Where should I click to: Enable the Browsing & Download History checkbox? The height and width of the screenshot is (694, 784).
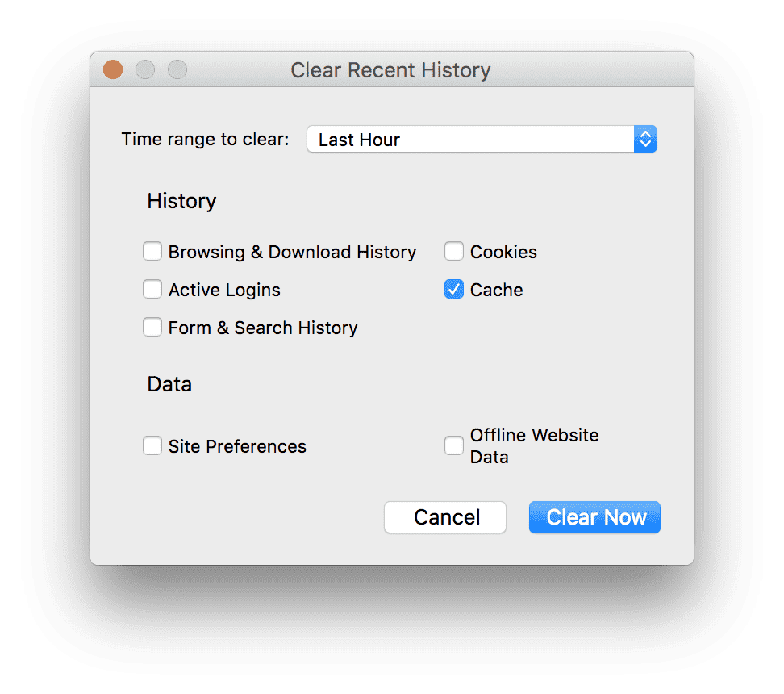[152, 251]
